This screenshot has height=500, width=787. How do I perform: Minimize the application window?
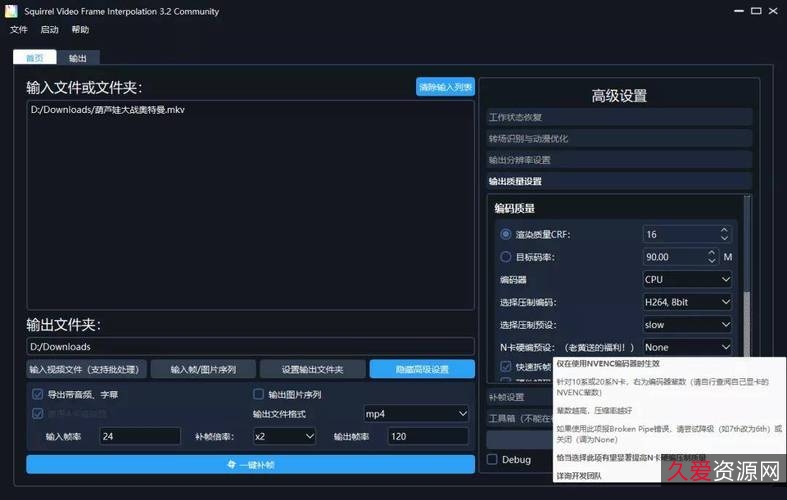tap(738, 11)
